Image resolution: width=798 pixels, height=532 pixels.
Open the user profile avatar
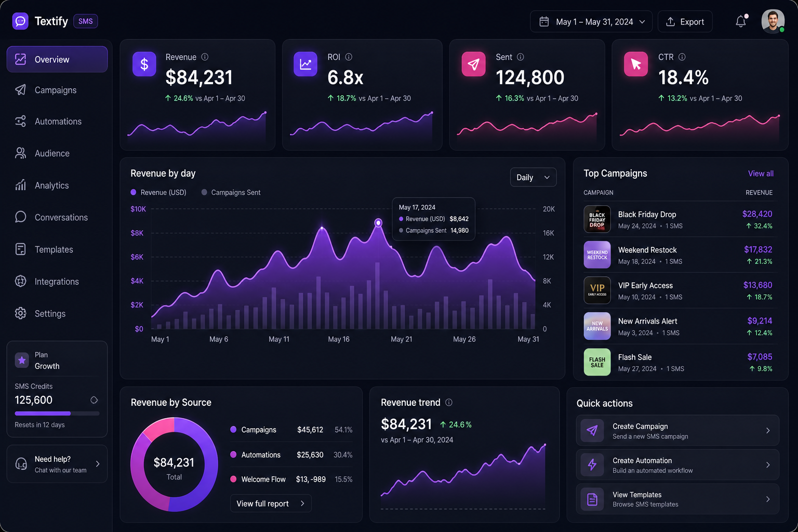pos(773,21)
